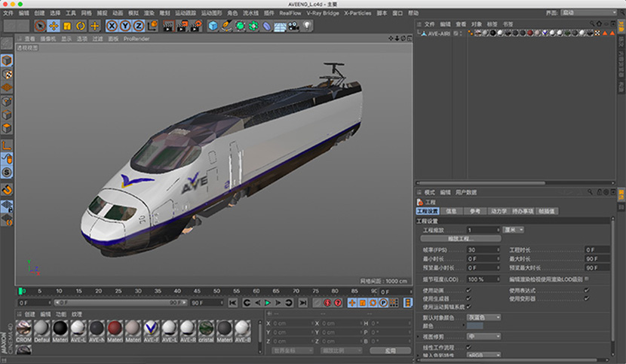Image resolution: width=626 pixels, height=364 pixels.
Task: Activate the Scale tool
Action: [67, 26]
